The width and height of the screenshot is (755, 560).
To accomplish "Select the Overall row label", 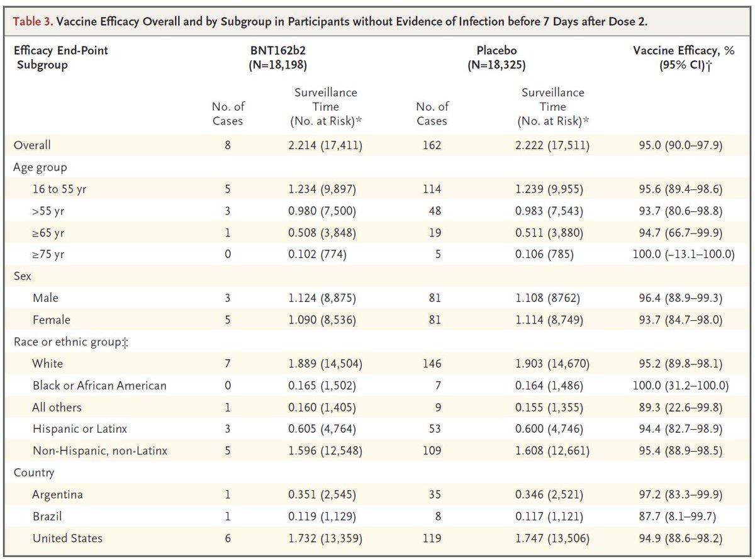I will [32, 145].
